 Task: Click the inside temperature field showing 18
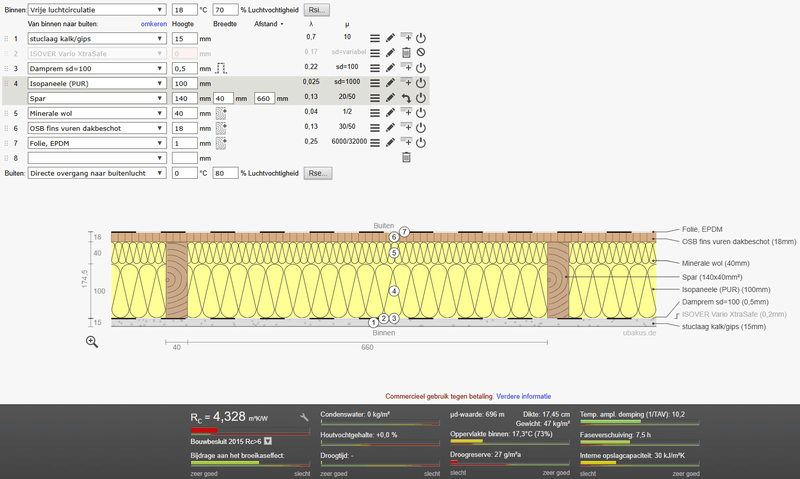click(185, 10)
